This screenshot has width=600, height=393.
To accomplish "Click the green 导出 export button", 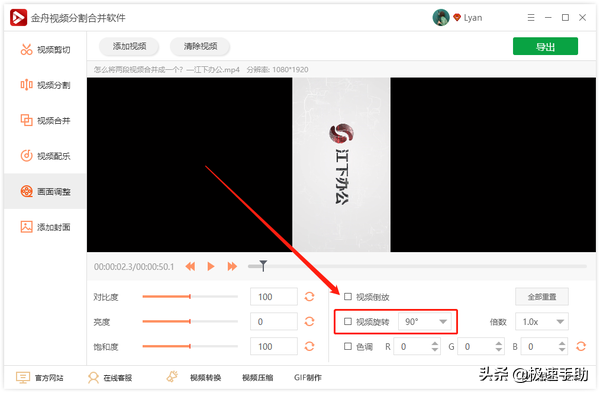I will click(545, 46).
